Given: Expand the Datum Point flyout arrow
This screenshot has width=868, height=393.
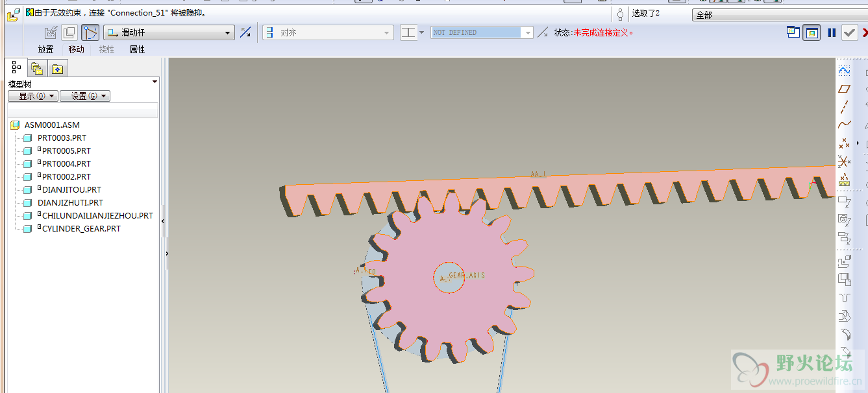Looking at the screenshot, I should click(x=858, y=143).
